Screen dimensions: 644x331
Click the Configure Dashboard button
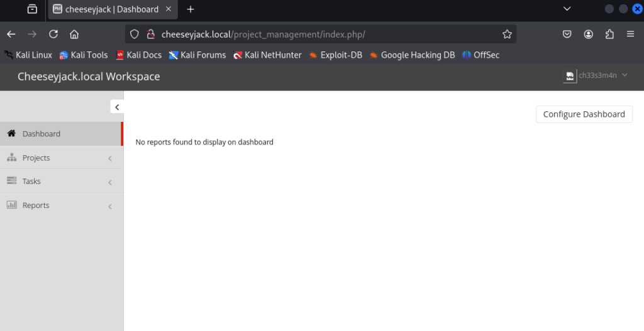pyautogui.click(x=584, y=114)
